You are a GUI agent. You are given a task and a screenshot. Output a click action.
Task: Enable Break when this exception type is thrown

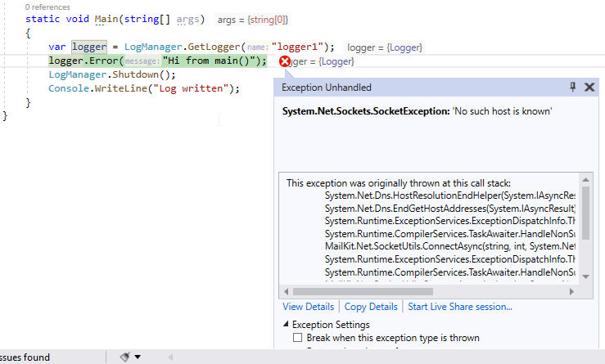point(297,338)
